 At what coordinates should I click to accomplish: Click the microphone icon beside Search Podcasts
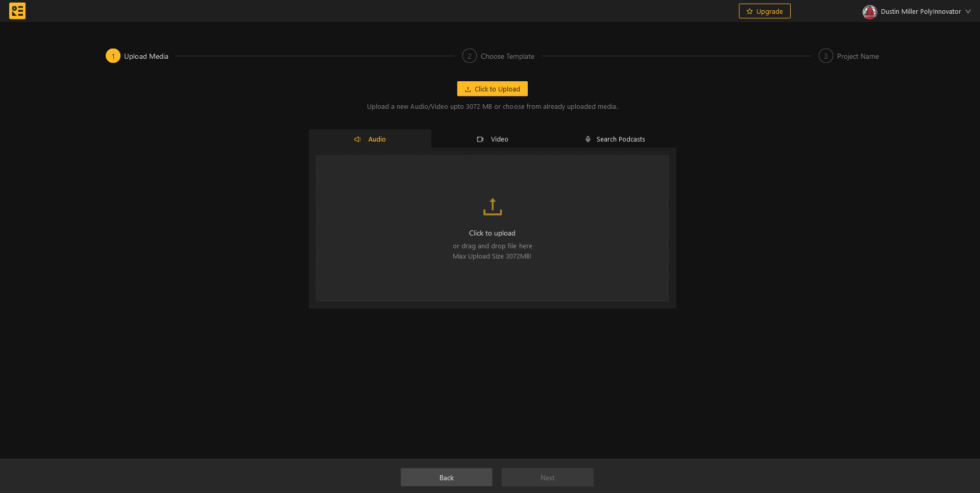[x=587, y=139]
